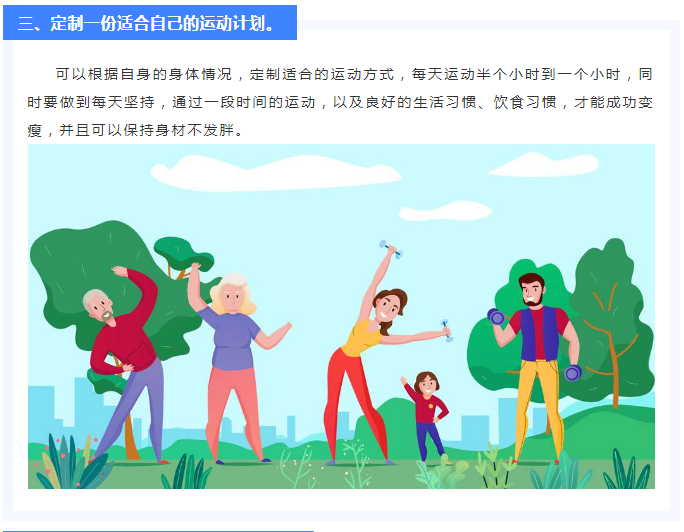
Task: Click the bearded man with dumbbells
Action: tap(539, 368)
